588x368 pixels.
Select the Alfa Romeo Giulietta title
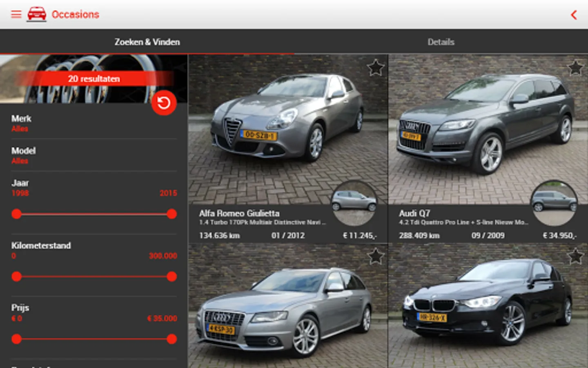coord(239,213)
